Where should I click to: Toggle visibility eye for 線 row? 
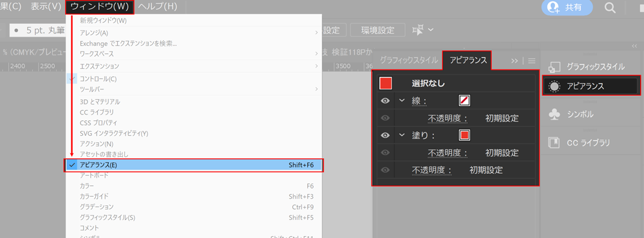coord(385,100)
